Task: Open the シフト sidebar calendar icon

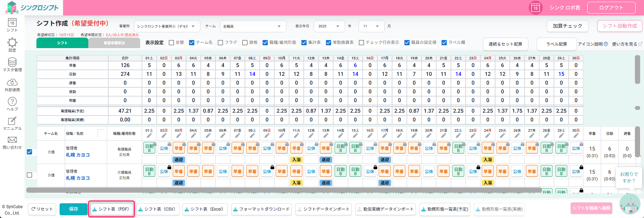Action: [12, 23]
